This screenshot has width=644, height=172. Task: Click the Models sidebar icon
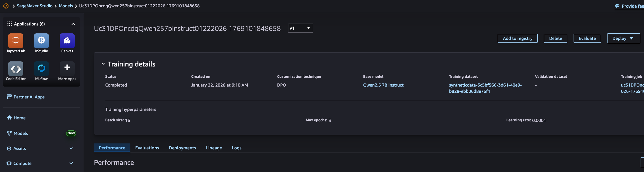pos(9,133)
